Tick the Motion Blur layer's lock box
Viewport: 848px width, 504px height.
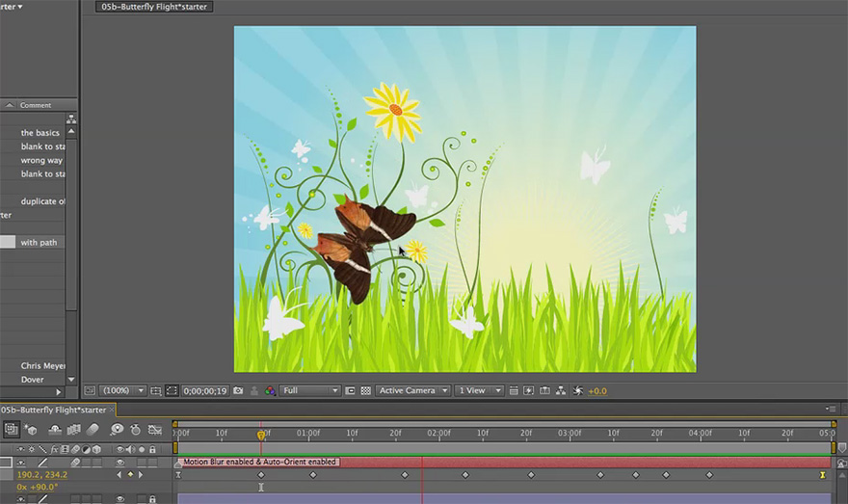point(152,463)
